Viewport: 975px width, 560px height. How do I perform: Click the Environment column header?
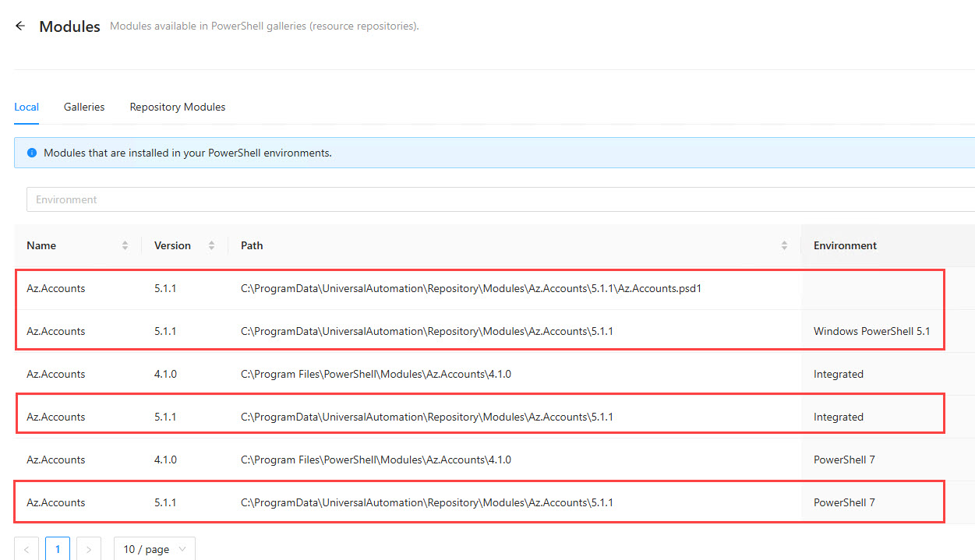pos(846,245)
